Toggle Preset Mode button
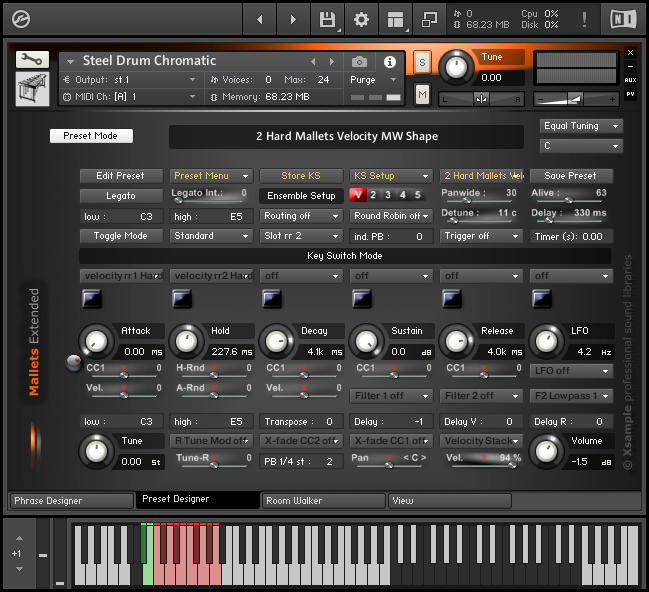The width and height of the screenshot is (649, 592). pos(91,136)
